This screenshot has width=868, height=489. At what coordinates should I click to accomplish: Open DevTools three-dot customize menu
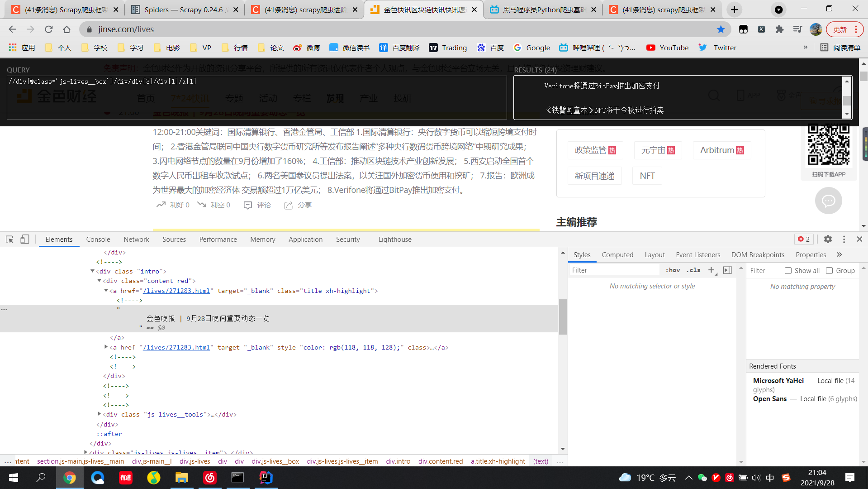click(x=844, y=239)
